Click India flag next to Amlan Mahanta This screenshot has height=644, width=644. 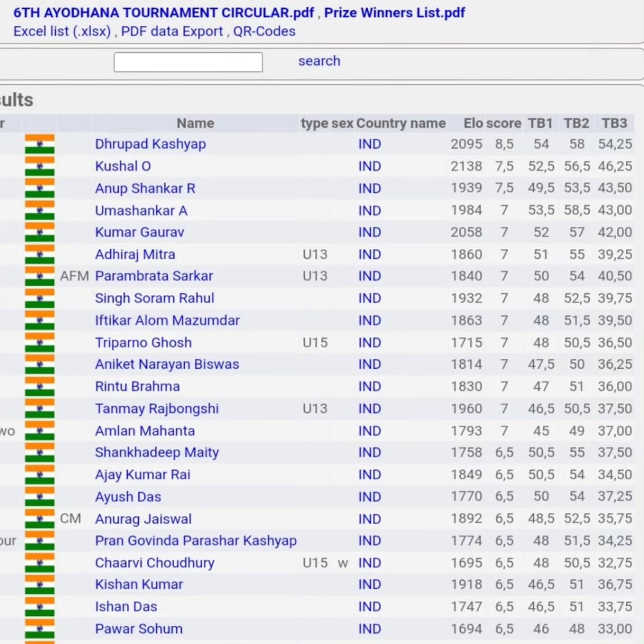39,431
